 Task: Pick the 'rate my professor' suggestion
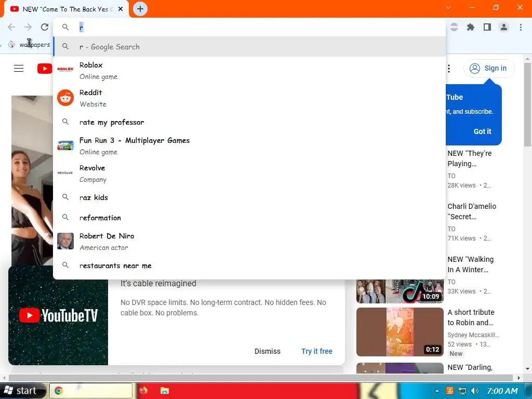pyautogui.click(x=249, y=122)
